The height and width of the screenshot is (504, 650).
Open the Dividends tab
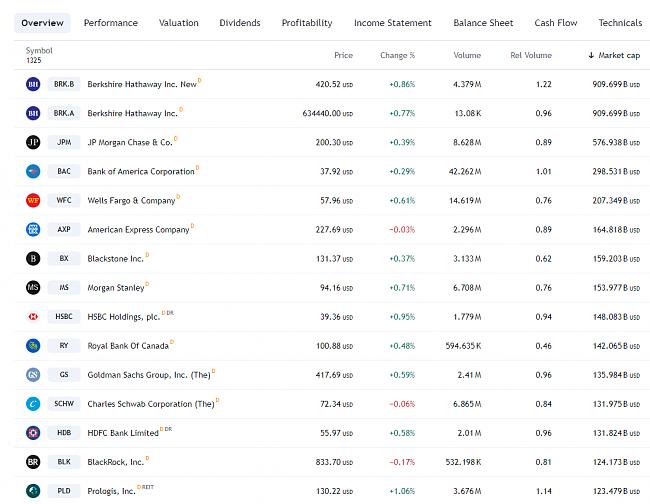[240, 23]
